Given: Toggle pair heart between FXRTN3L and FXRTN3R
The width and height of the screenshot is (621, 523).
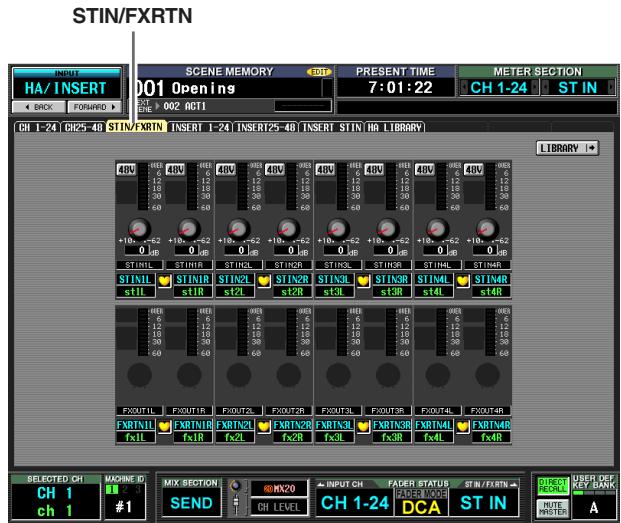Looking at the screenshot, I should pyautogui.click(x=363, y=427).
